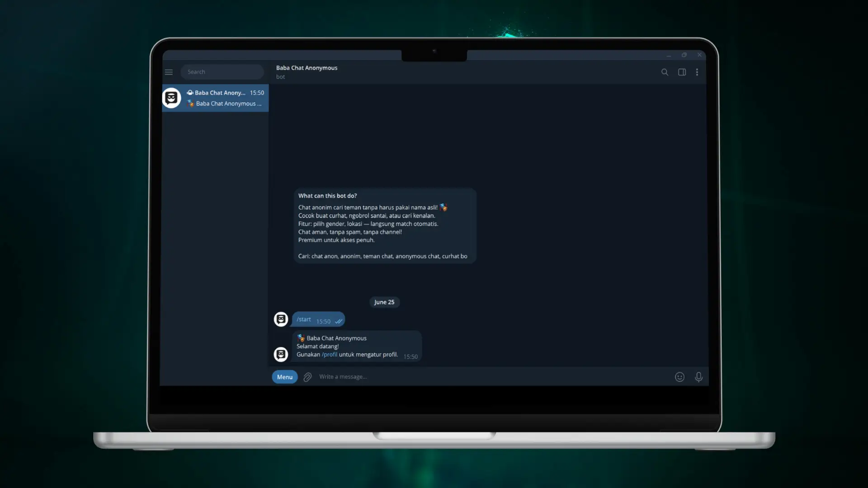868x488 pixels.
Task: Attach a file with the paperclip icon
Action: pyautogui.click(x=307, y=377)
